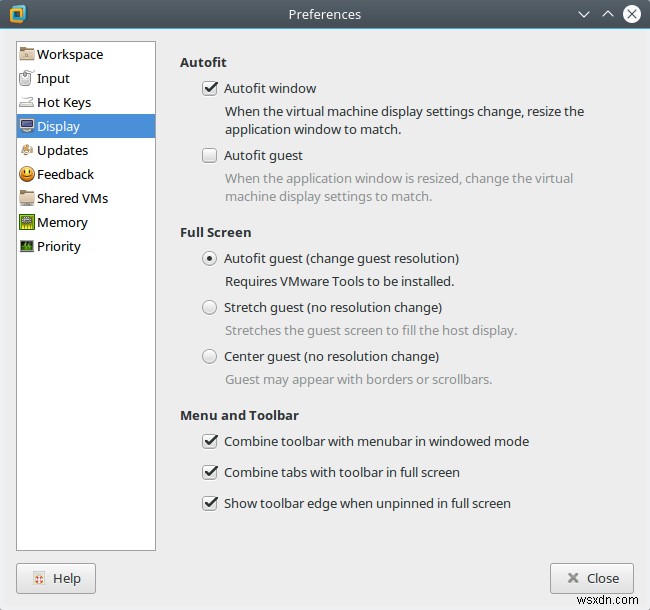Go to the Updates preferences
The image size is (650, 610).
tap(86, 150)
